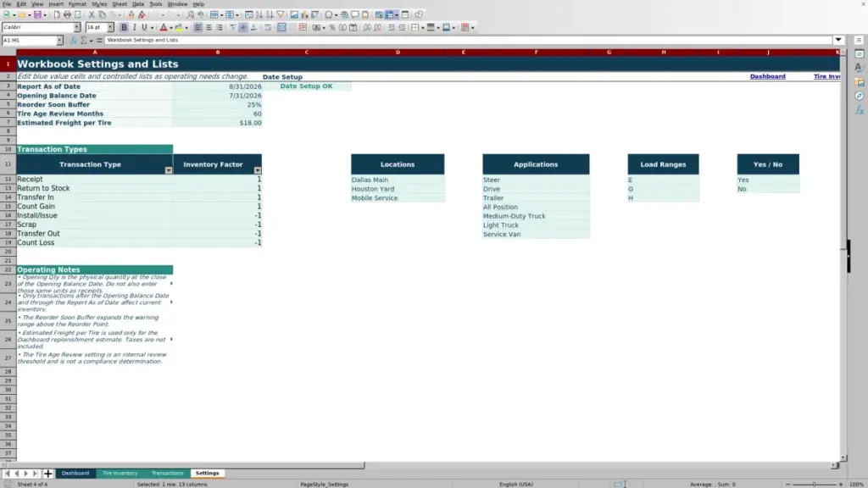Click the Export as PDF icon
868x488 pixels.
click(57, 15)
